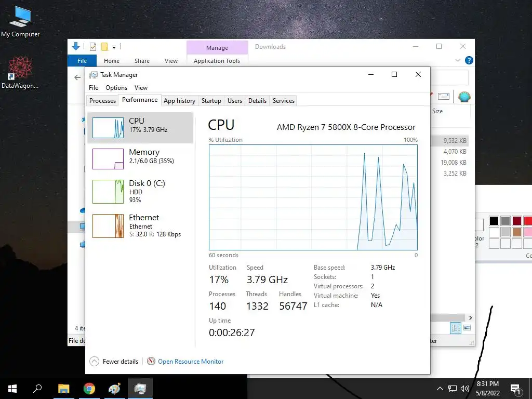
Task: Click the network tray icon
Action: (x=453, y=389)
